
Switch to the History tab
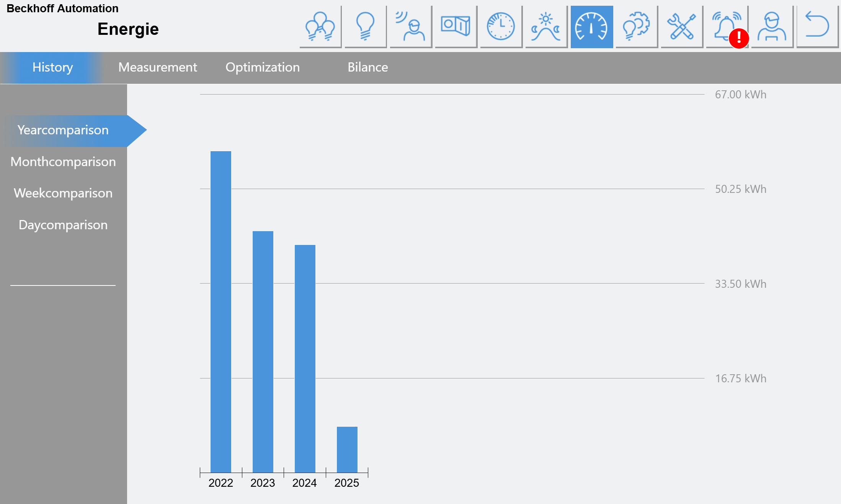click(52, 68)
